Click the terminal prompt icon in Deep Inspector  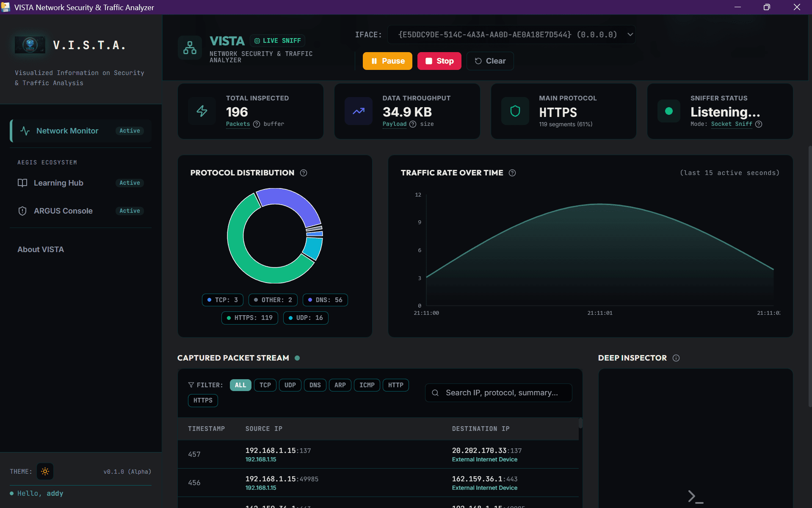click(696, 497)
